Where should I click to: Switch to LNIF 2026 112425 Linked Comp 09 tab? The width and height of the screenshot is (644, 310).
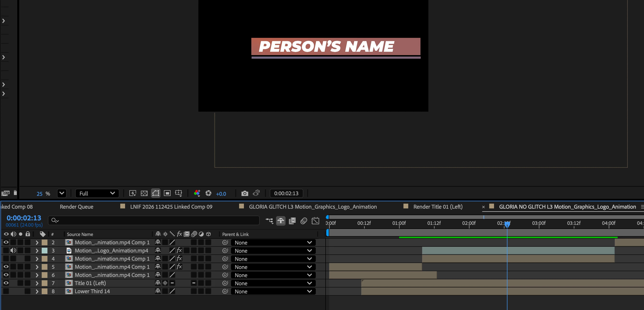(x=171, y=207)
